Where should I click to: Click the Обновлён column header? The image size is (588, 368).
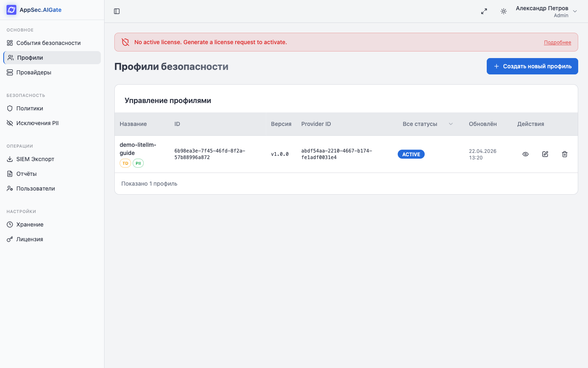coord(483,124)
